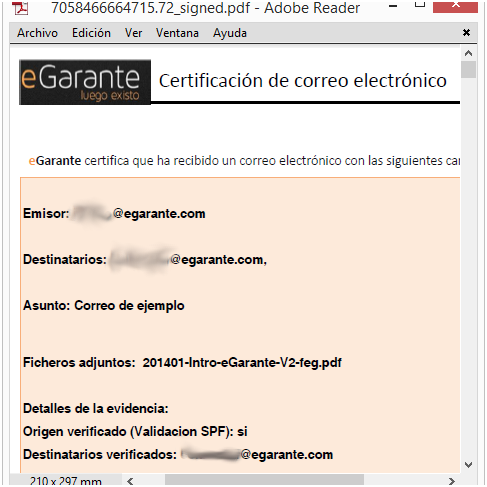
Task: Click the vertical scrollbar down arrow
Action: pos(468,465)
